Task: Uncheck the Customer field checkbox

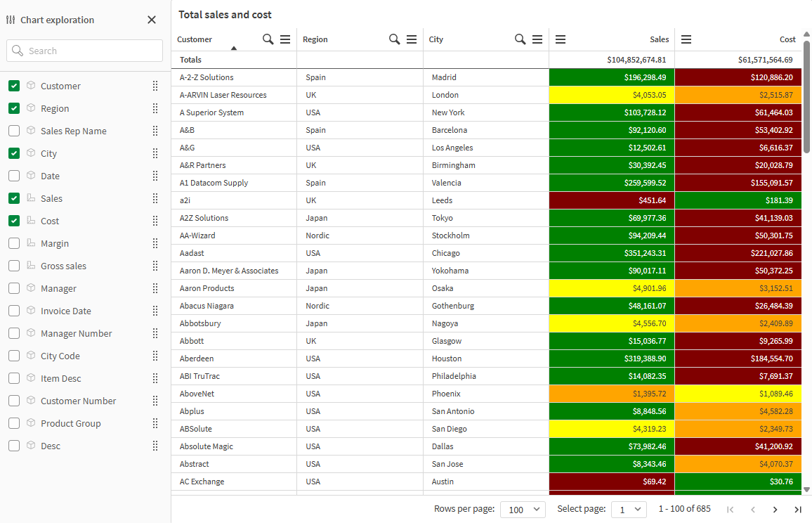Action: click(x=13, y=86)
